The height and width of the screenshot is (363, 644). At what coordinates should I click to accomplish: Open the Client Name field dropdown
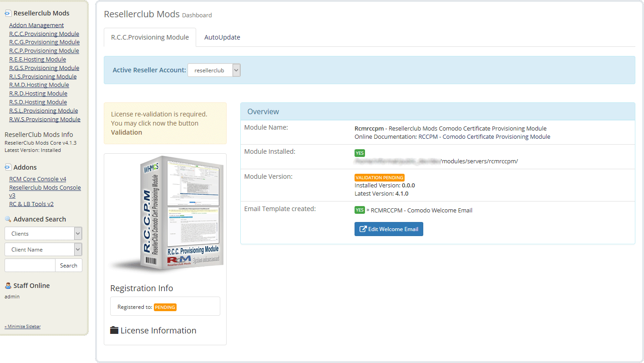[43, 249]
